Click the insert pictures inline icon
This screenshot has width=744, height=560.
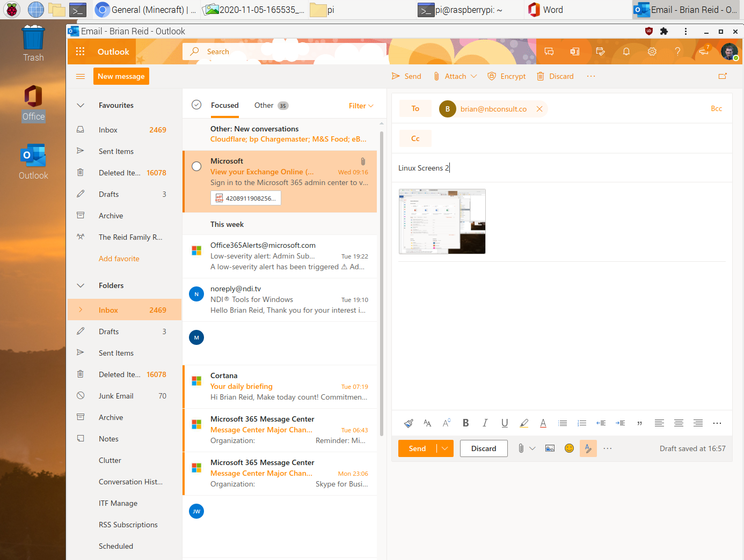click(x=550, y=448)
